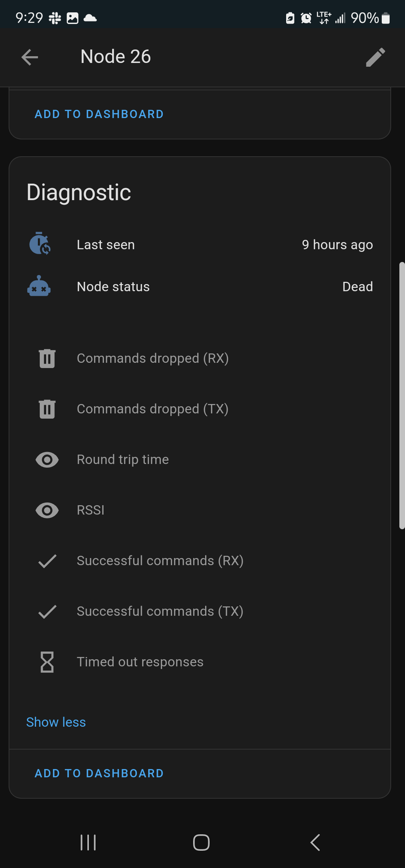Tap the Commands dropped (RX) trash icon
405x868 pixels.
click(47, 358)
